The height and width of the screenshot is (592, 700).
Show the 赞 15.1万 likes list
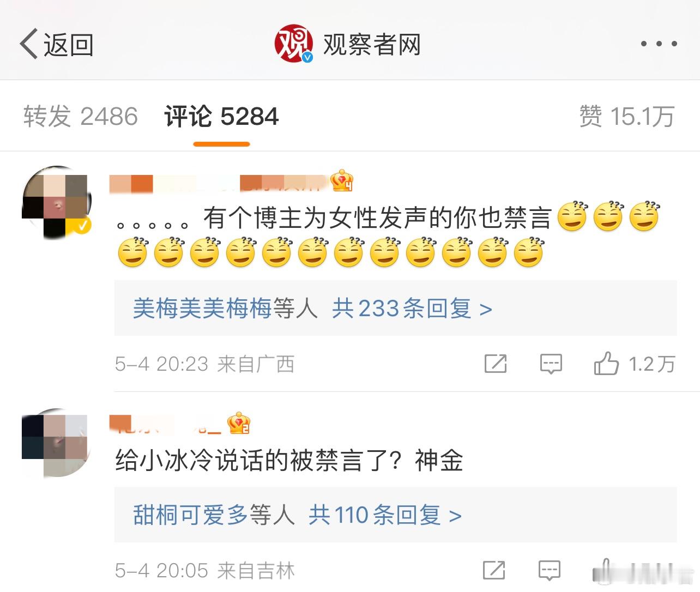(627, 117)
